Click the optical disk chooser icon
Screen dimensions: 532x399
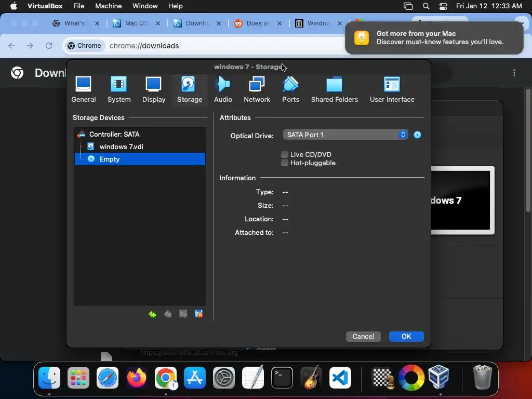pyautogui.click(x=417, y=135)
